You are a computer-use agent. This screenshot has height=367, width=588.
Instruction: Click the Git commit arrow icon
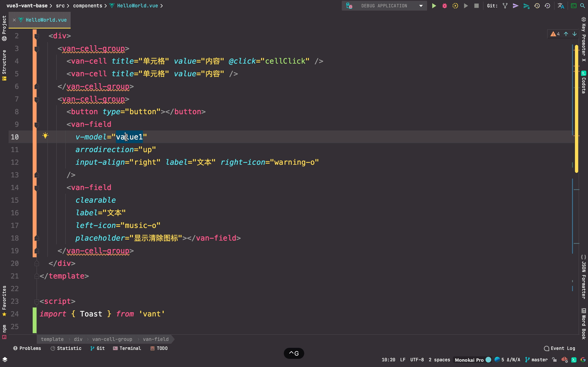click(515, 6)
